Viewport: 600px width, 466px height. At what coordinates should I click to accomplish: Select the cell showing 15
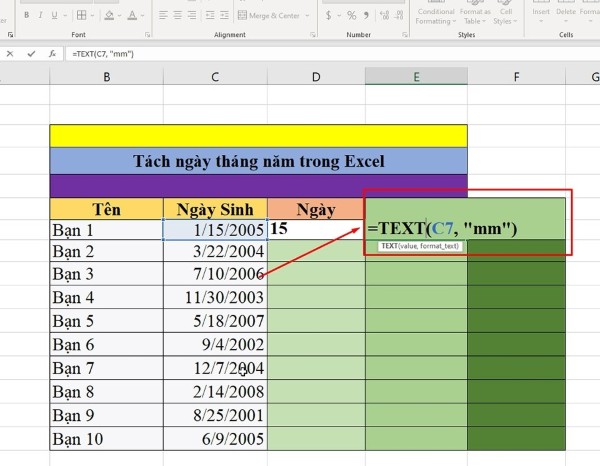[x=316, y=230]
